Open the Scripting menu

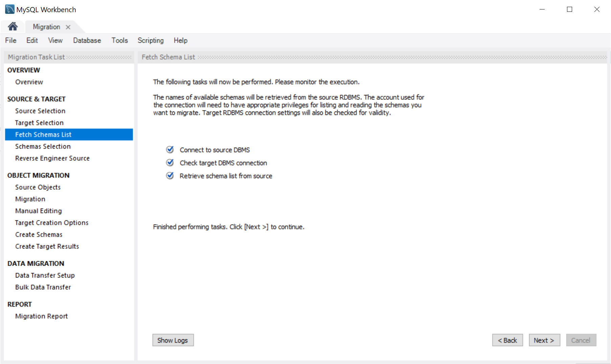tap(150, 41)
